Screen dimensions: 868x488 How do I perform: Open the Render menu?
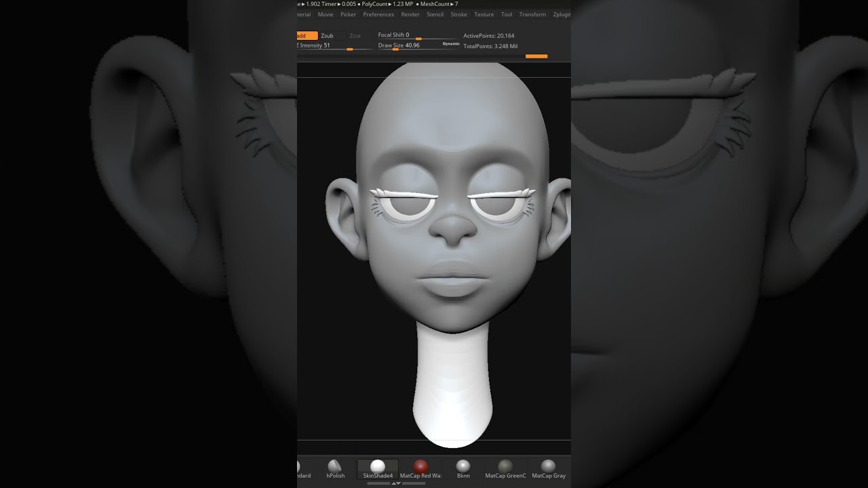tap(410, 14)
